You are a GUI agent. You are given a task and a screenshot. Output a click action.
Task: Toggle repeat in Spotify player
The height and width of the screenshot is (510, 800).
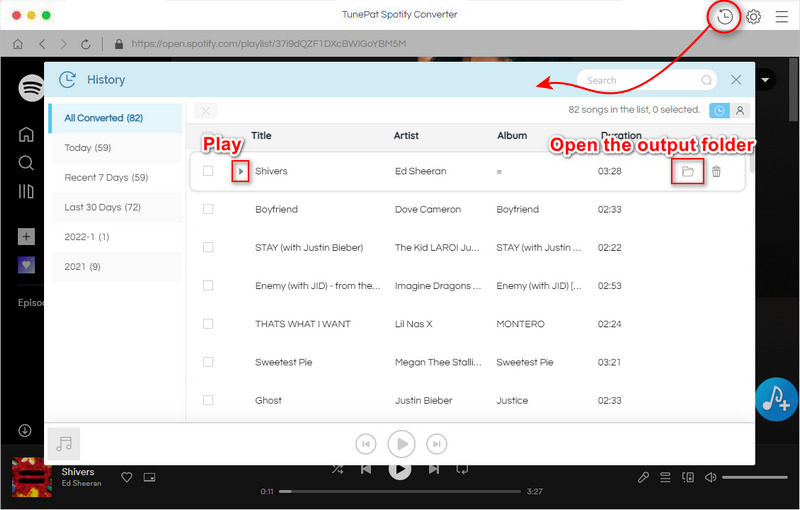pyautogui.click(x=462, y=469)
